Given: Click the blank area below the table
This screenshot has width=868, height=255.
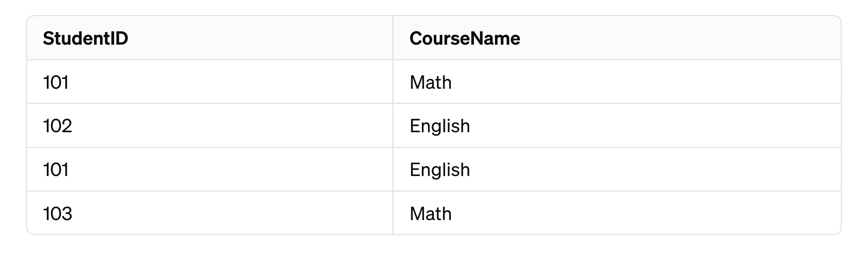Looking at the screenshot, I should coord(434,246).
